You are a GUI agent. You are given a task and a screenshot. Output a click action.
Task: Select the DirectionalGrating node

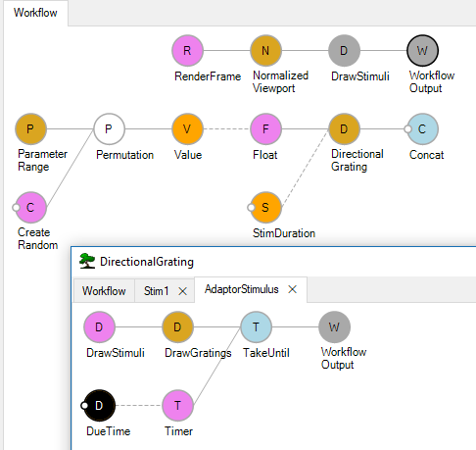click(344, 129)
